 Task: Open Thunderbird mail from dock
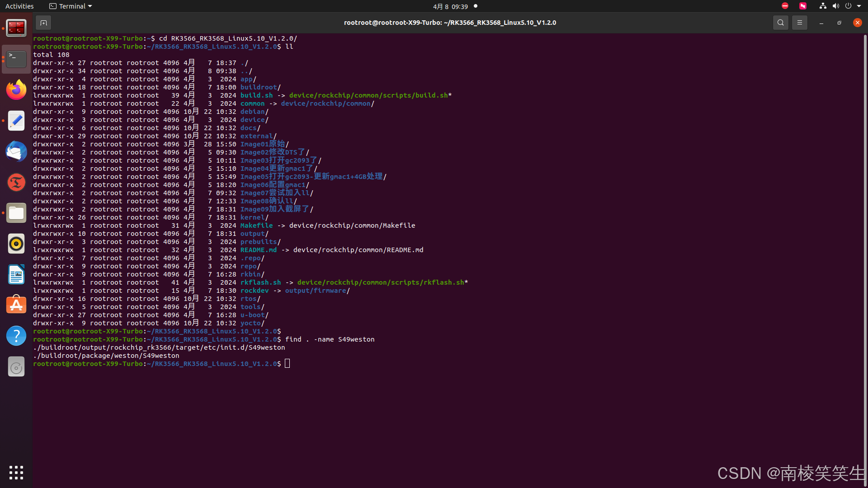point(16,151)
